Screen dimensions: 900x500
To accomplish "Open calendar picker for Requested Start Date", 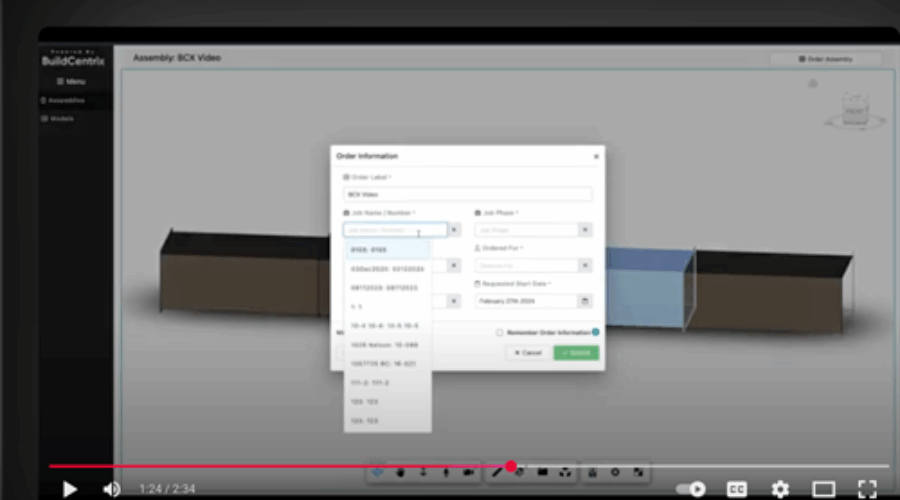I will click(x=584, y=301).
